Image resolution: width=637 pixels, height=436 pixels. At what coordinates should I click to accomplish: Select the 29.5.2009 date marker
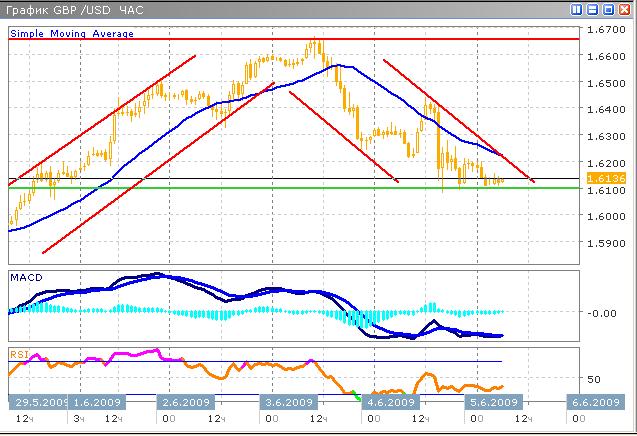pos(40,402)
